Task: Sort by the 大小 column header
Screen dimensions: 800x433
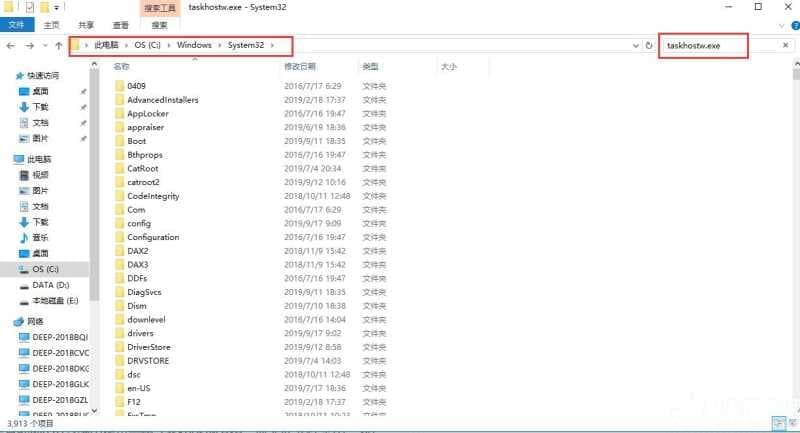Action: tap(449, 66)
